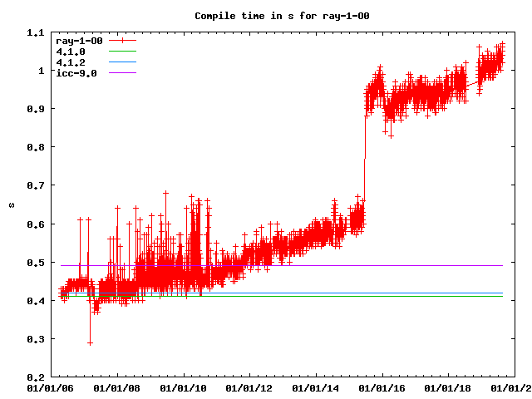Select the 01/01/10 x-axis date label
Screen dimensions: 532x399
point(183,388)
